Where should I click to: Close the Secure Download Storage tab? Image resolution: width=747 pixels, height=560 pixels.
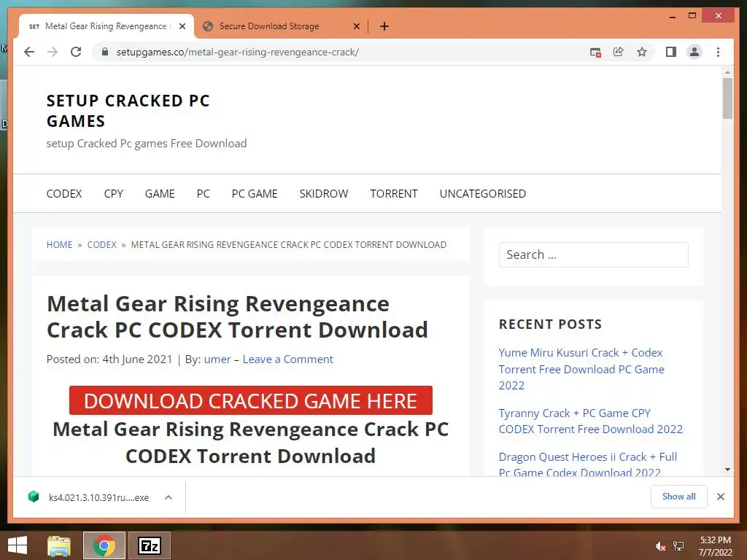point(356,26)
